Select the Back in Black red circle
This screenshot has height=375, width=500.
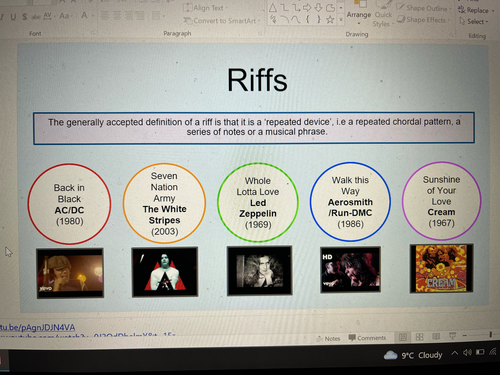point(69,204)
